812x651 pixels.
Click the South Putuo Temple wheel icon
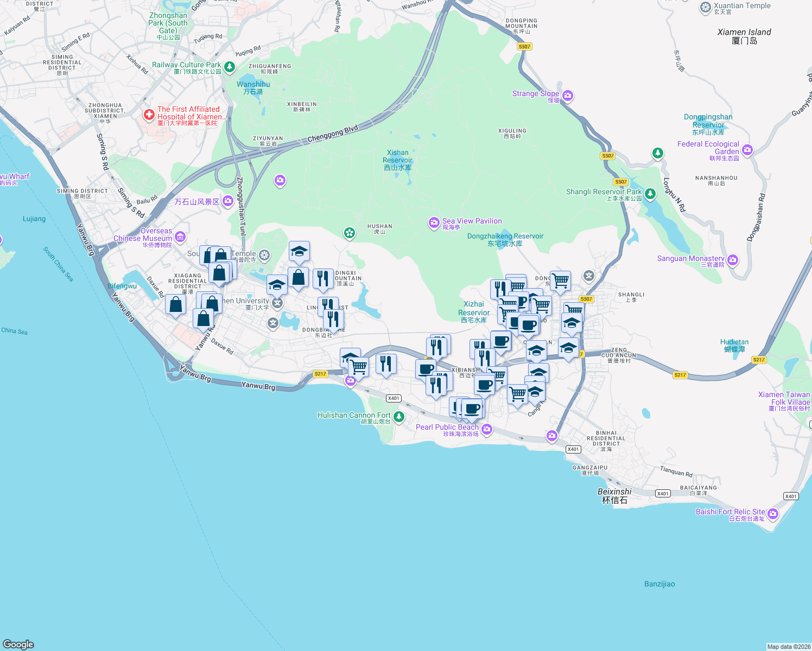[265, 256]
